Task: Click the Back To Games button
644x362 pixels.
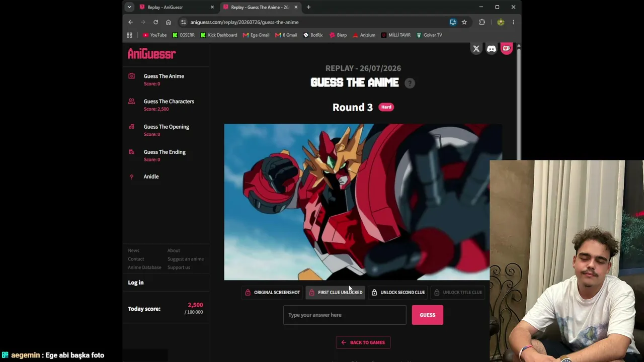Action: pyautogui.click(x=363, y=342)
